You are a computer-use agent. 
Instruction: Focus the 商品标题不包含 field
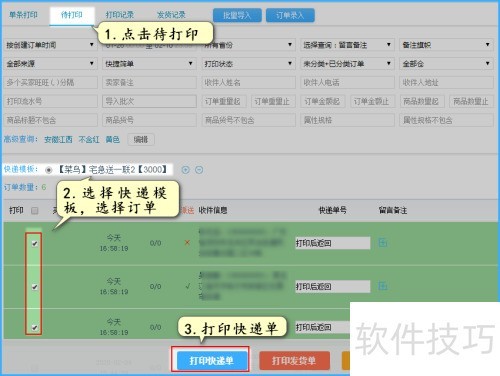click(51, 120)
